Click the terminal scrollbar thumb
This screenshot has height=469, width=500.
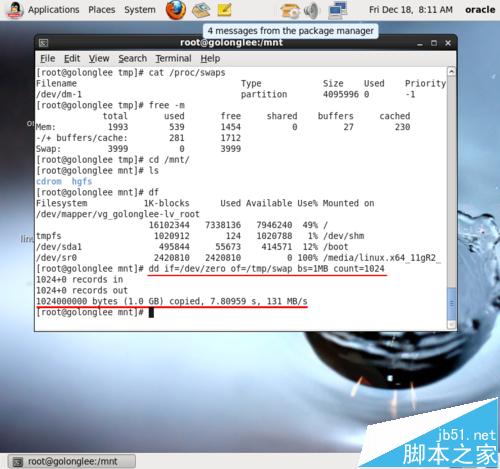[x=451, y=303]
